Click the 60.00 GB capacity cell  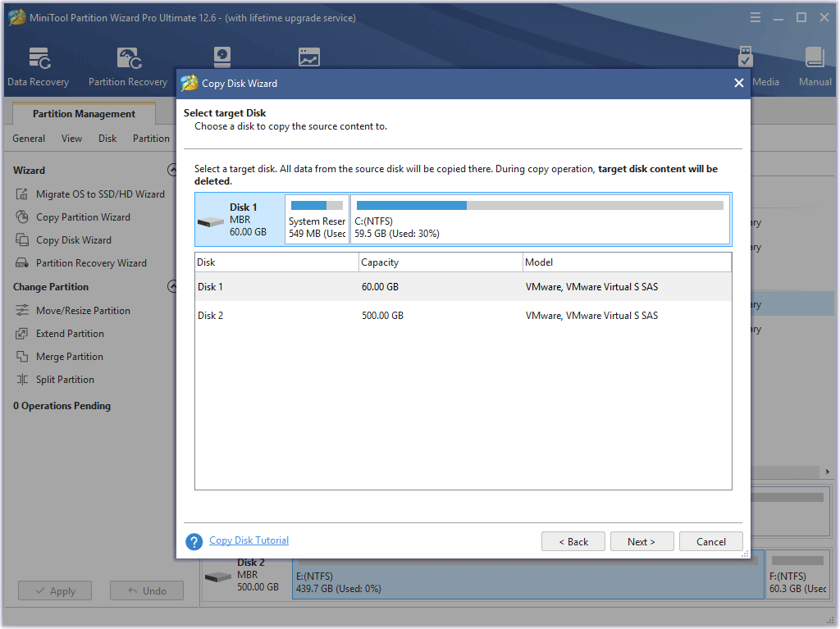click(380, 287)
